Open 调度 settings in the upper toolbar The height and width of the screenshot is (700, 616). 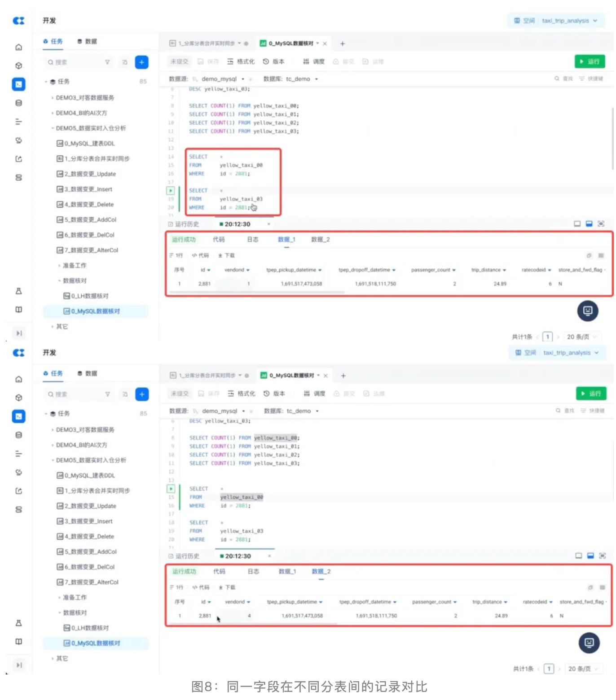pyautogui.click(x=314, y=61)
